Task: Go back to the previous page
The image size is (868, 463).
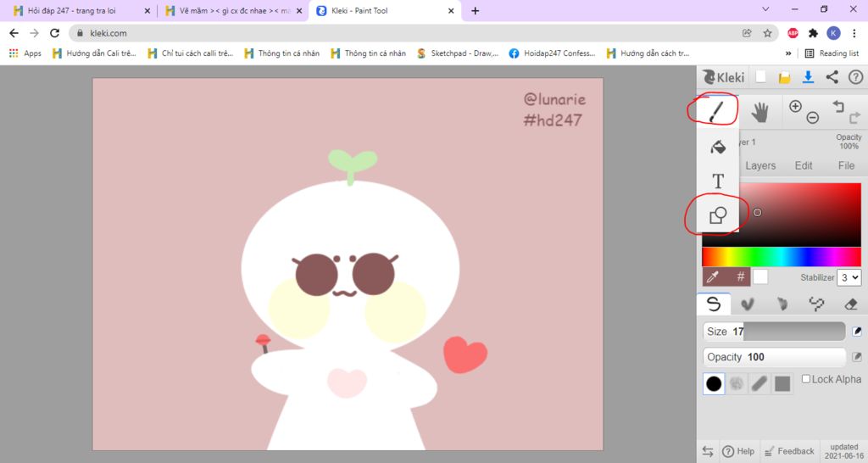Action: click(14, 33)
